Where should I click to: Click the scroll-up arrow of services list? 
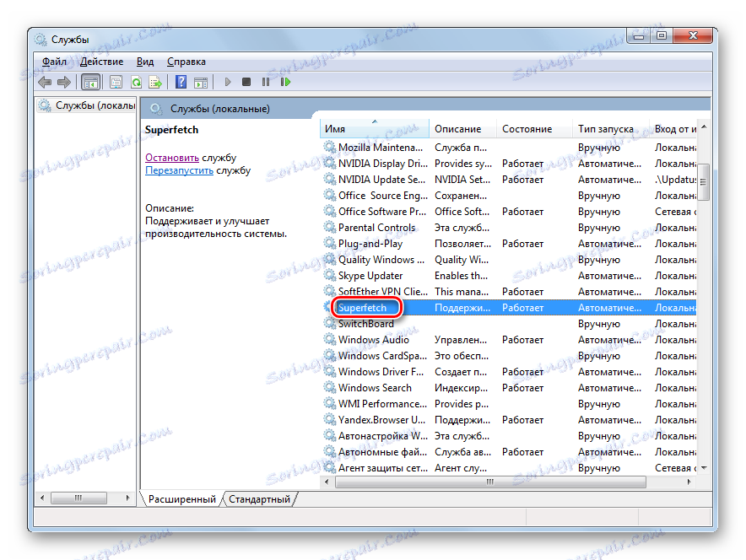(704, 127)
